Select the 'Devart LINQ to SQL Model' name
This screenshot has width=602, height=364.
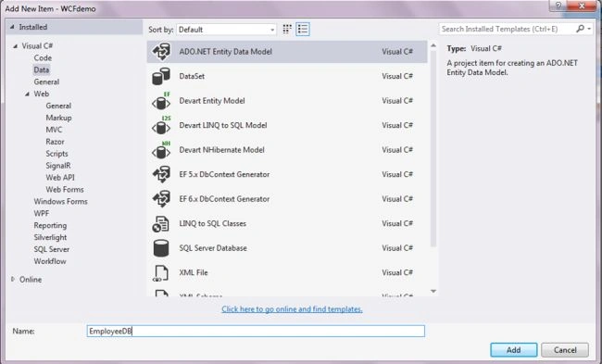point(222,125)
